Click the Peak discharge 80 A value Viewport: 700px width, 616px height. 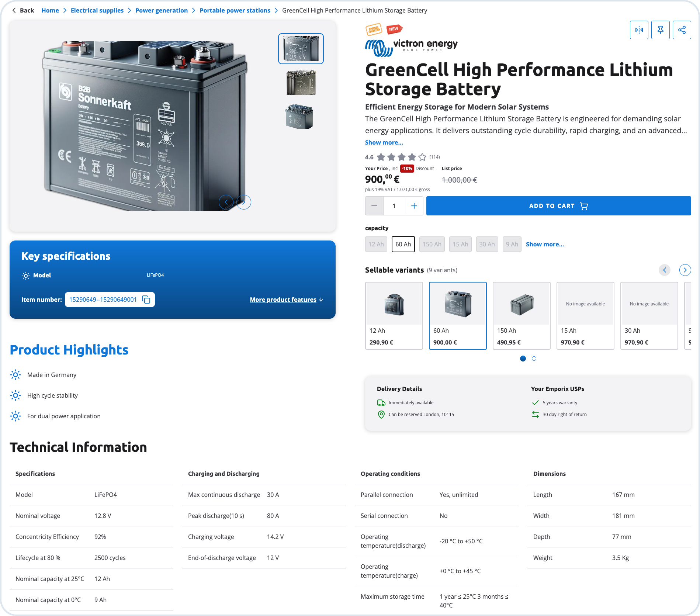point(273,516)
